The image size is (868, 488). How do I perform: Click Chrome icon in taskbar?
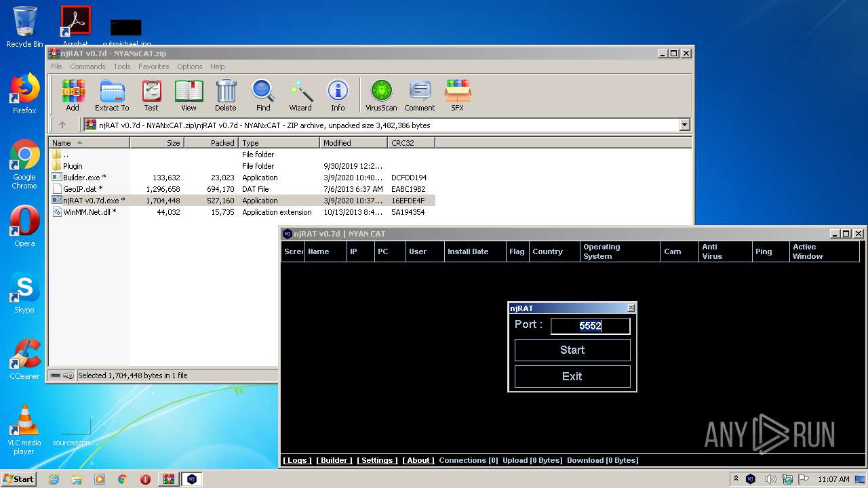point(123,479)
